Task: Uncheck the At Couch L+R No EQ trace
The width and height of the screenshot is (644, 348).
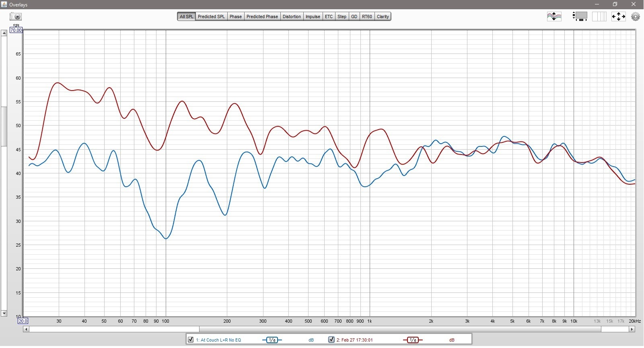Action: pyautogui.click(x=191, y=340)
